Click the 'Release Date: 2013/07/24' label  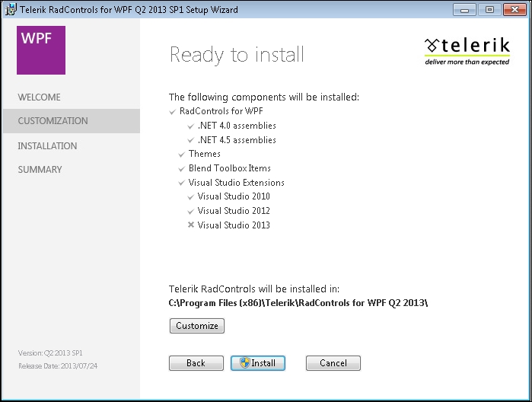(x=58, y=366)
